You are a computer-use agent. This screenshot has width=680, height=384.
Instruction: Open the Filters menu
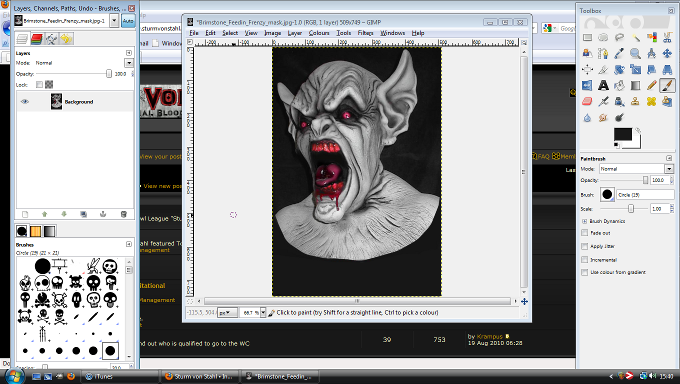[x=365, y=33]
